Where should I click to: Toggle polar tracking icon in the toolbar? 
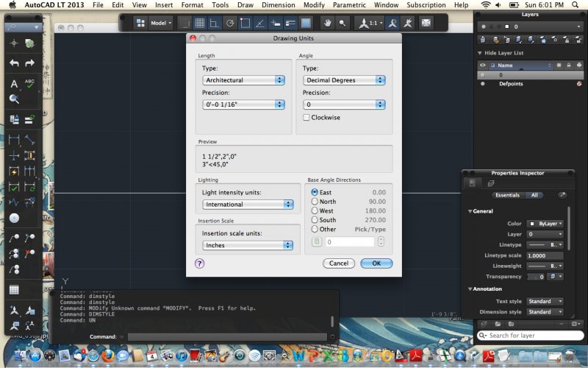(x=230, y=23)
